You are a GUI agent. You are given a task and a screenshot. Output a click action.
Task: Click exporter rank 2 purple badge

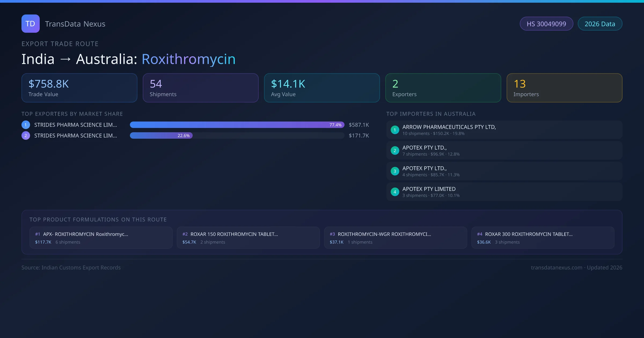pyautogui.click(x=26, y=135)
